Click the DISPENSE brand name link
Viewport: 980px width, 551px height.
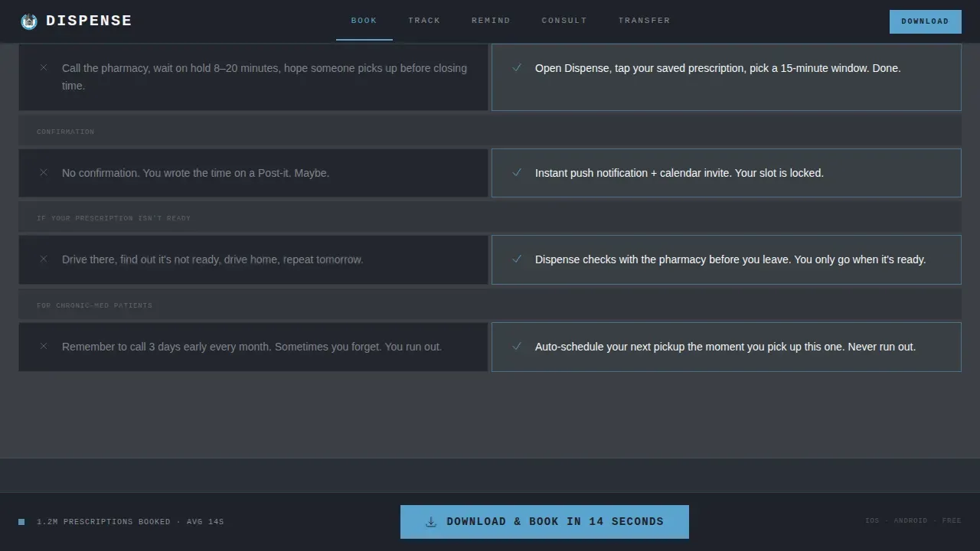[x=89, y=21]
